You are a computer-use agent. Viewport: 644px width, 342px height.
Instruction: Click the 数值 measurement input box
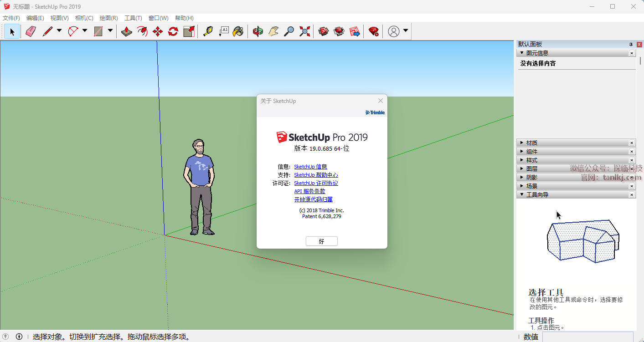(x=587, y=337)
